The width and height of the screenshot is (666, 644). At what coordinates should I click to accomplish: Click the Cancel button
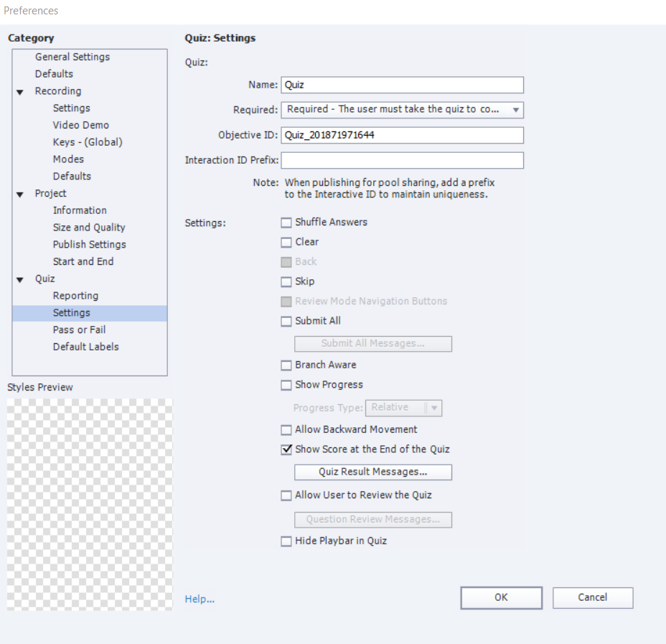point(593,598)
